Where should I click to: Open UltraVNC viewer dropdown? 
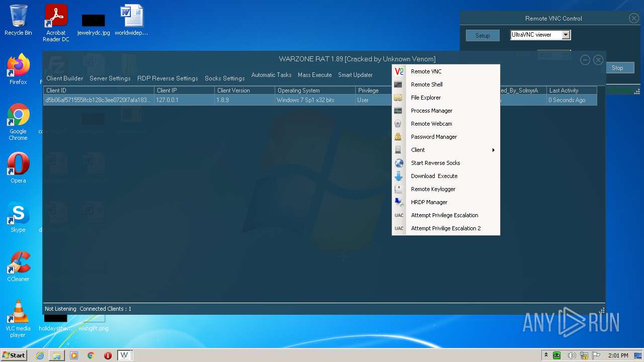click(566, 35)
